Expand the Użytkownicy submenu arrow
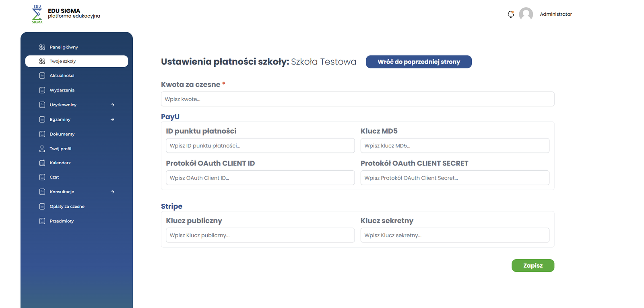Image resolution: width=644 pixels, height=308 pixels. pos(112,105)
